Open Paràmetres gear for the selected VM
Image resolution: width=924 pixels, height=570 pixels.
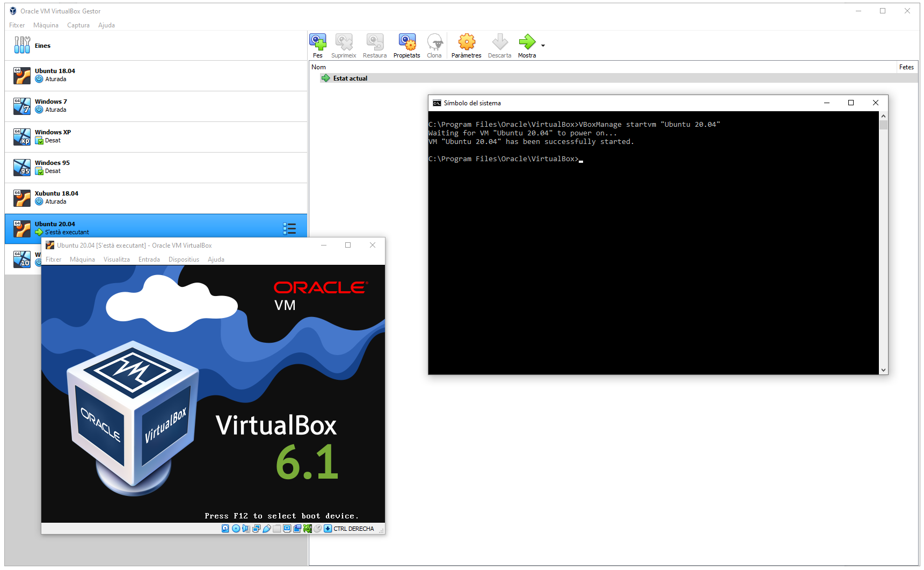[x=466, y=46]
